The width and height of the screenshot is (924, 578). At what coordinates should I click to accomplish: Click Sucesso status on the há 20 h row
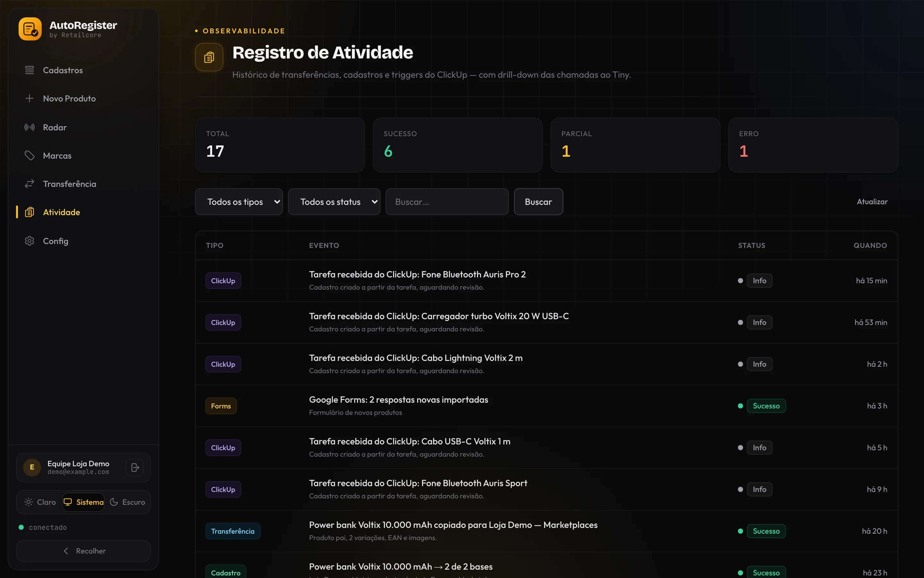766,531
